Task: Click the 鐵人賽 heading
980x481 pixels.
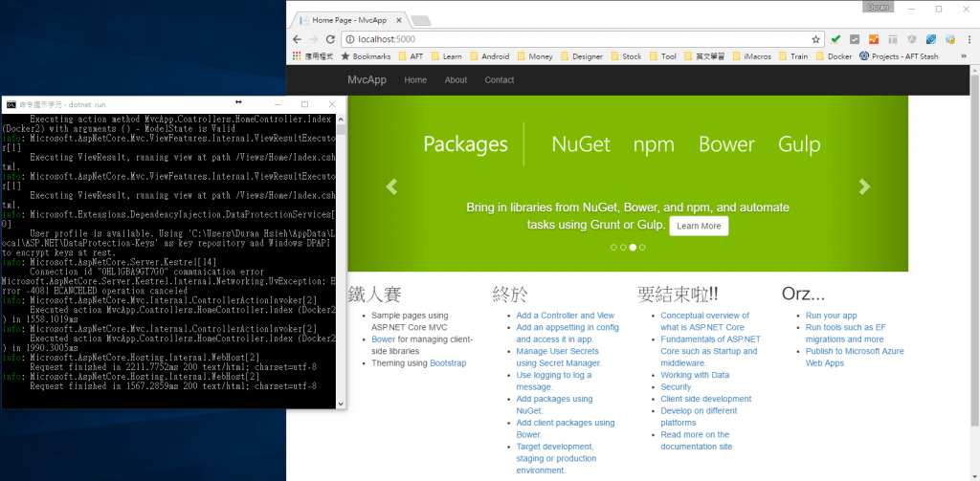Action: pos(374,294)
